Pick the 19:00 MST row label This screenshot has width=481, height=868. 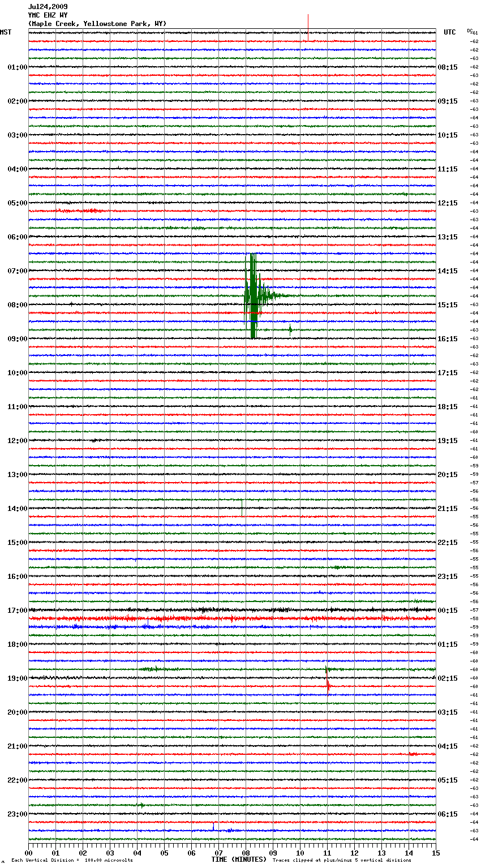(18, 678)
